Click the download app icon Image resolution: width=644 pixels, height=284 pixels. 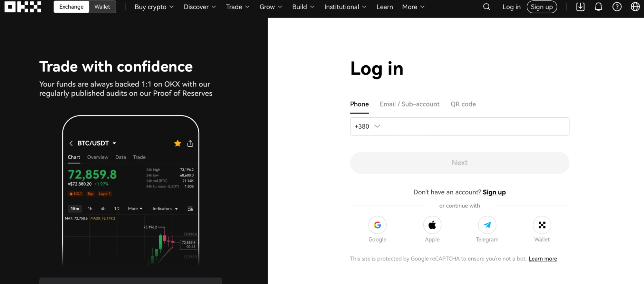580,7
